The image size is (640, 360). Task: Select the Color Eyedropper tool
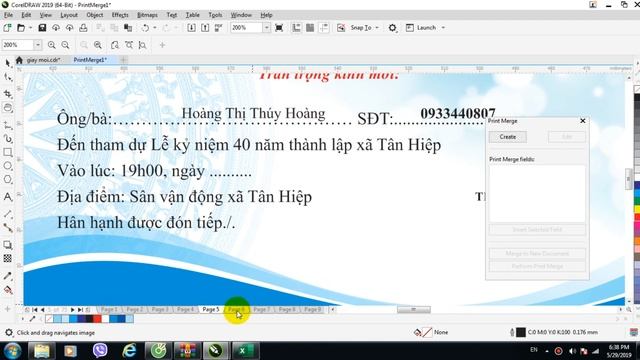tap(7, 276)
